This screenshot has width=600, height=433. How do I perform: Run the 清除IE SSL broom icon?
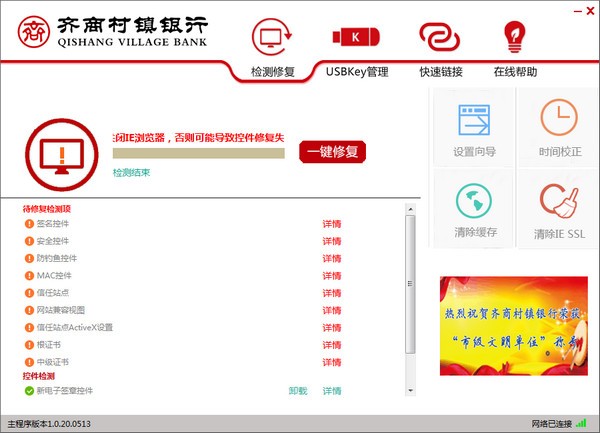[x=559, y=201]
